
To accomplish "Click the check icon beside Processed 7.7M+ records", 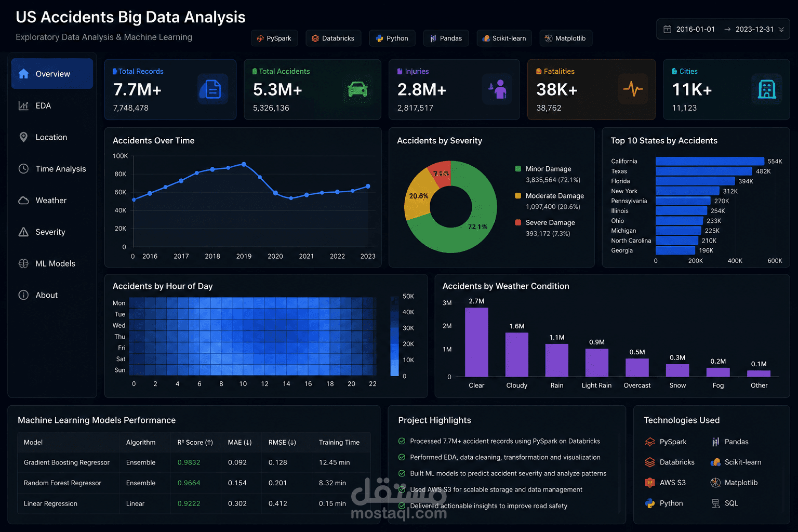I will click(x=402, y=441).
